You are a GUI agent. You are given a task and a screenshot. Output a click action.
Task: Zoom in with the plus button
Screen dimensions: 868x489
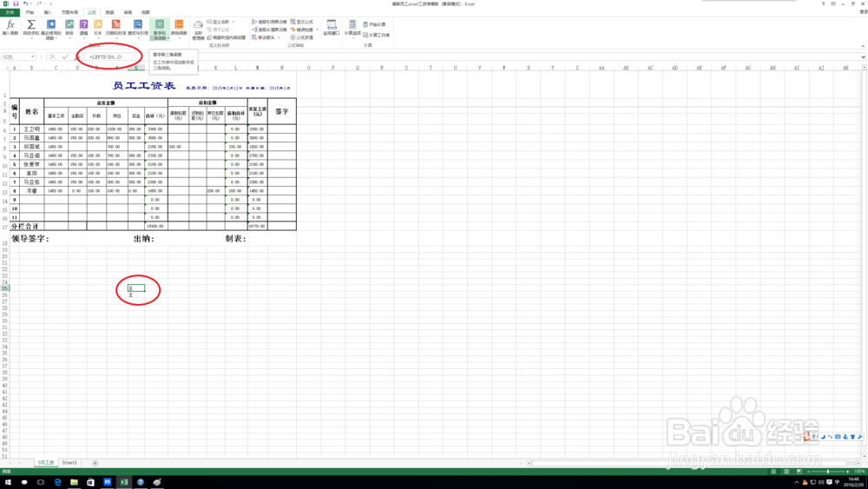[x=847, y=472]
